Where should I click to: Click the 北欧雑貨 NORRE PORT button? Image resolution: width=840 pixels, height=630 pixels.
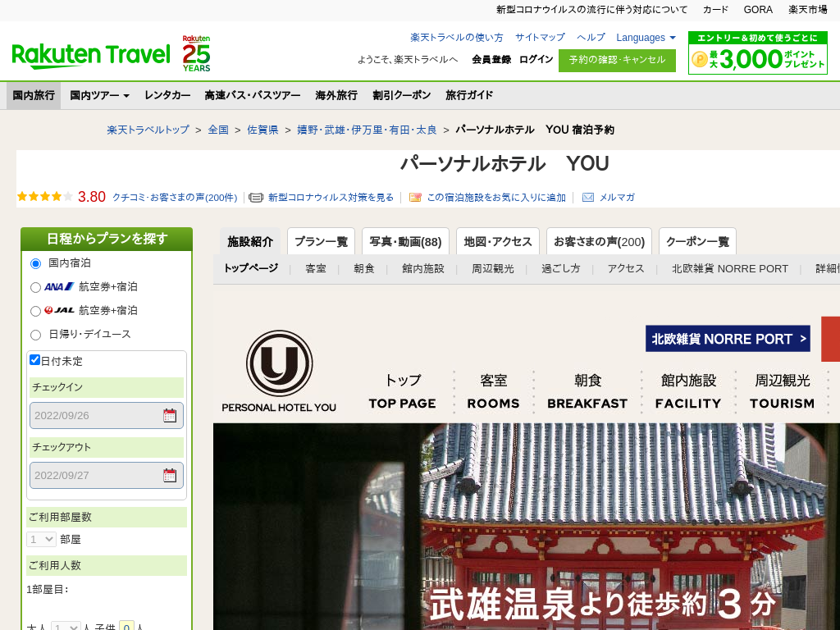coord(728,339)
